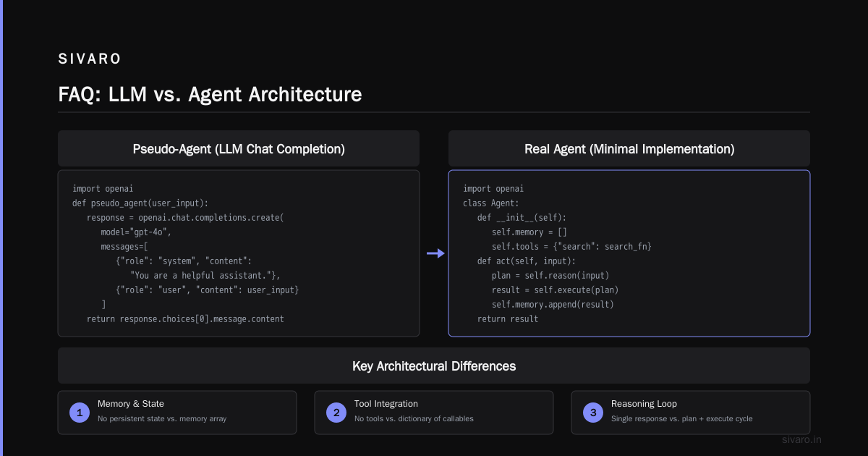Click the numbered circle 1 icon
Screen dimensions: 868x456
[x=80, y=413]
